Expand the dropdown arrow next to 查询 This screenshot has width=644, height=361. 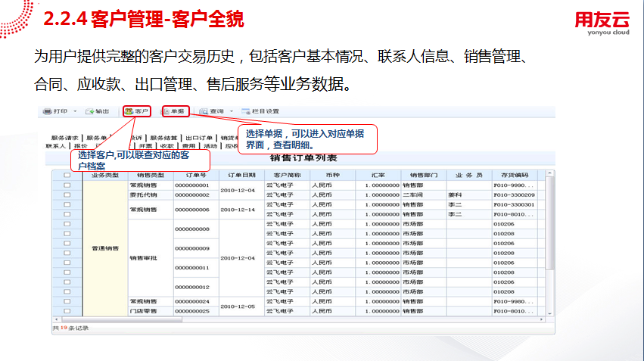pos(232,111)
